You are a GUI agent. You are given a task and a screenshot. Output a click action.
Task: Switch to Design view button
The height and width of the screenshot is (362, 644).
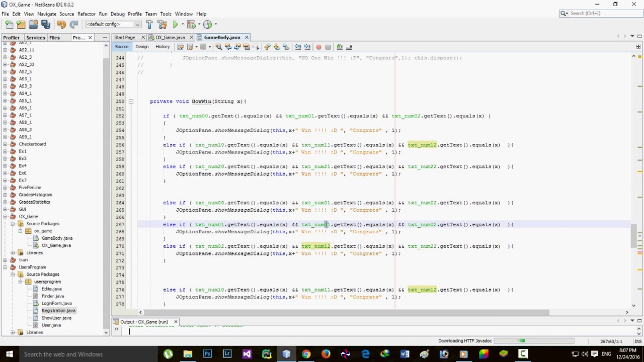[142, 47]
